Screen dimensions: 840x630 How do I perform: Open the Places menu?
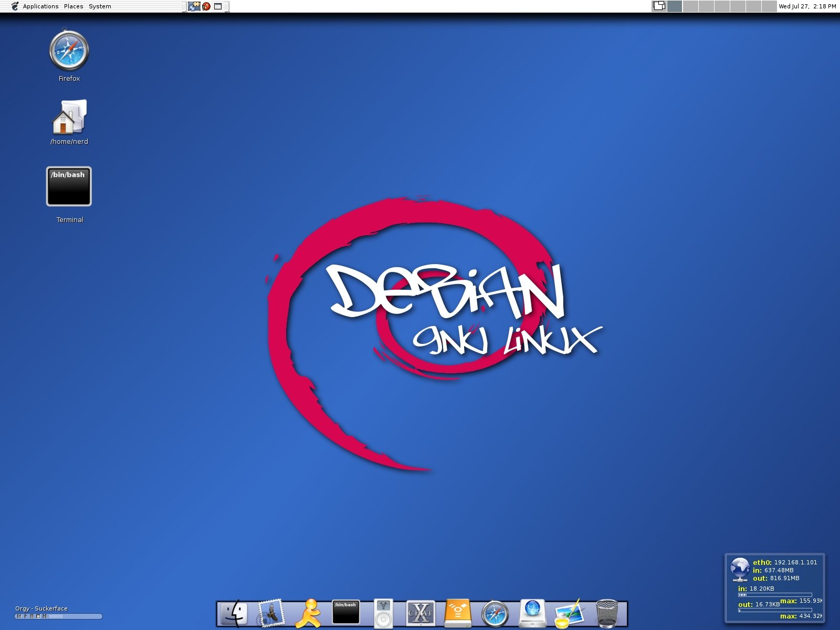[73, 6]
